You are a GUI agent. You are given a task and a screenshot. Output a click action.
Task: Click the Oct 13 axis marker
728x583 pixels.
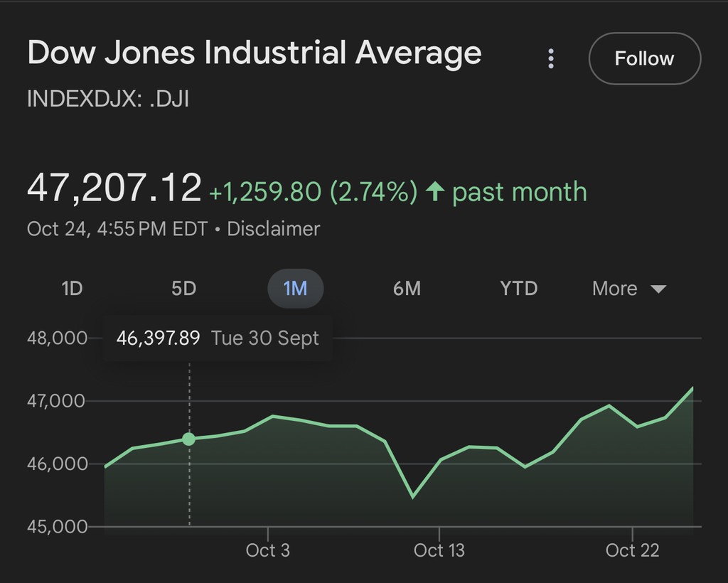439,550
